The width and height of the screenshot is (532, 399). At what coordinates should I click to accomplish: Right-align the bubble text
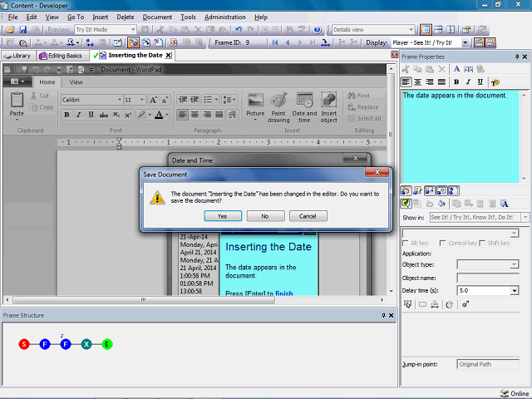tap(430, 82)
